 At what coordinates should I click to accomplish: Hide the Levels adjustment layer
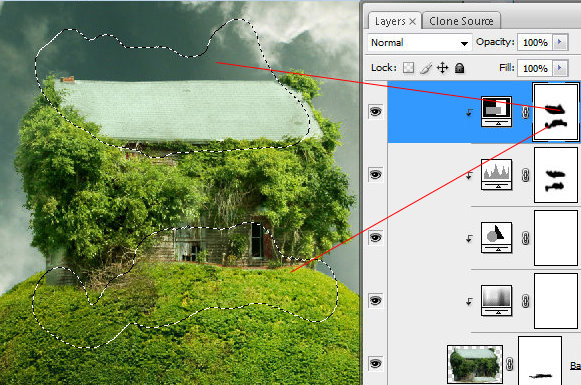[x=375, y=174]
